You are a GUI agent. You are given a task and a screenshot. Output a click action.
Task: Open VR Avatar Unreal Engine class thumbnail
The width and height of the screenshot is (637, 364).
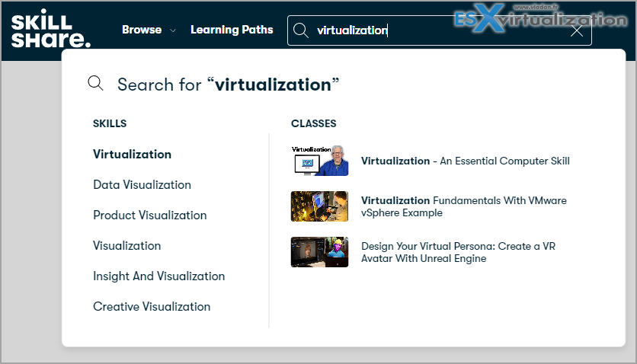click(x=320, y=252)
